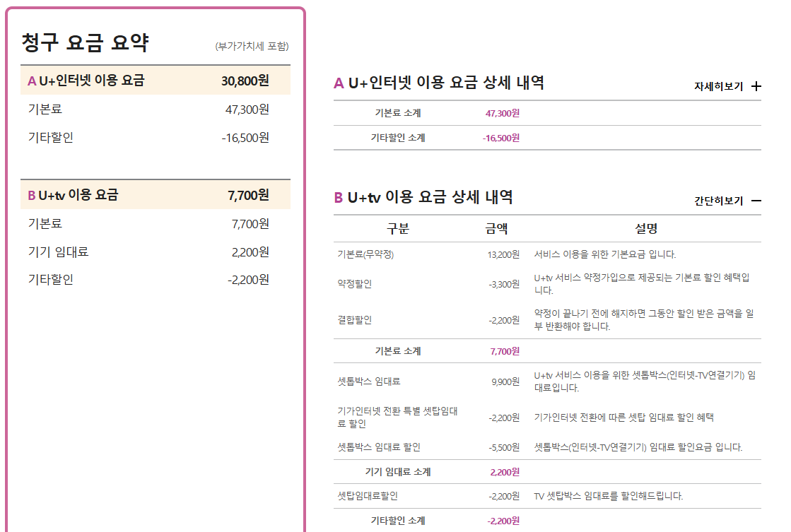Click the "셋톱박스 임대료" row label
The height and width of the screenshot is (532, 791).
pos(369,382)
